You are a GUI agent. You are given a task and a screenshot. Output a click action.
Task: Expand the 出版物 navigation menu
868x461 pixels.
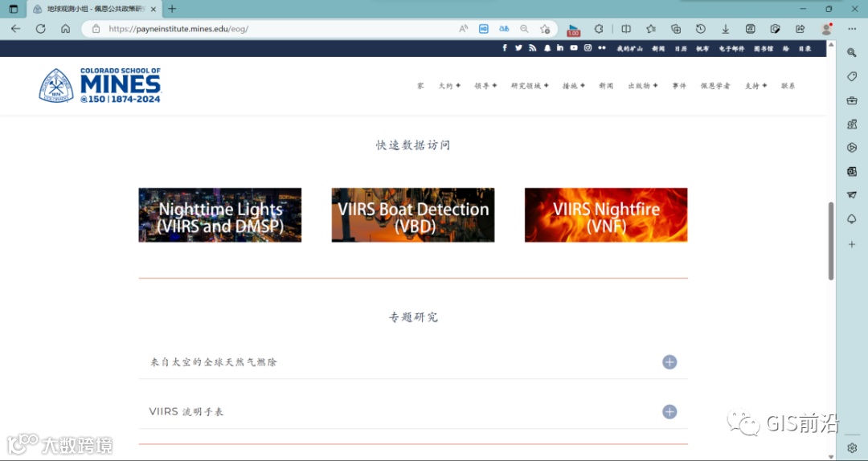643,86
